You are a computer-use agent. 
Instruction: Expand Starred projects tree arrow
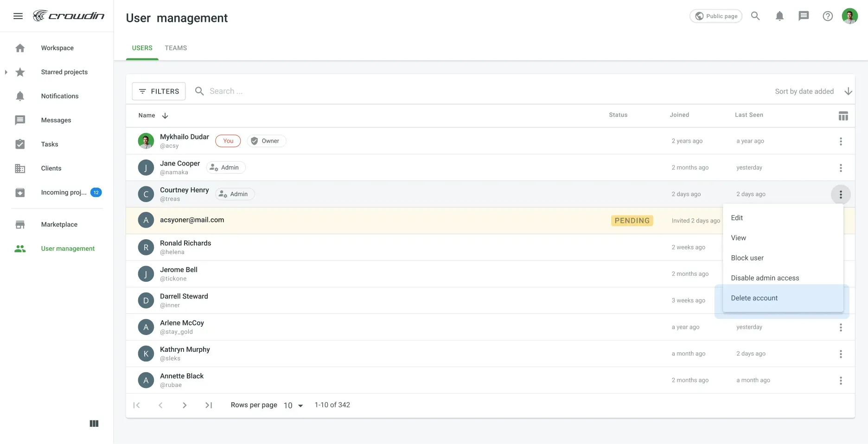click(x=6, y=72)
